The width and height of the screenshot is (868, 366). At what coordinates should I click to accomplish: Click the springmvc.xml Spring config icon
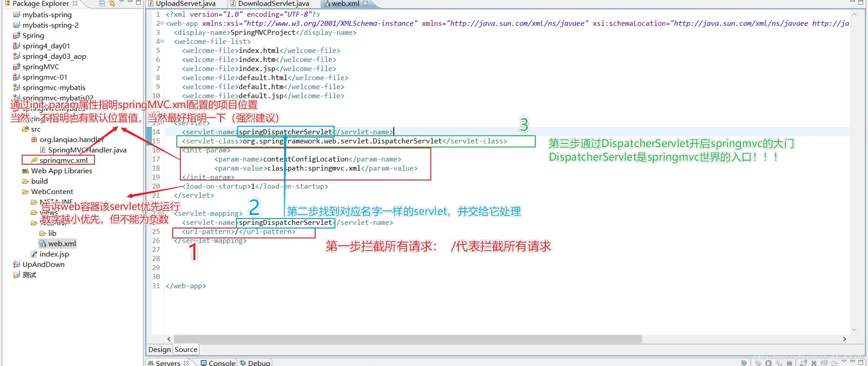click(34, 160)
